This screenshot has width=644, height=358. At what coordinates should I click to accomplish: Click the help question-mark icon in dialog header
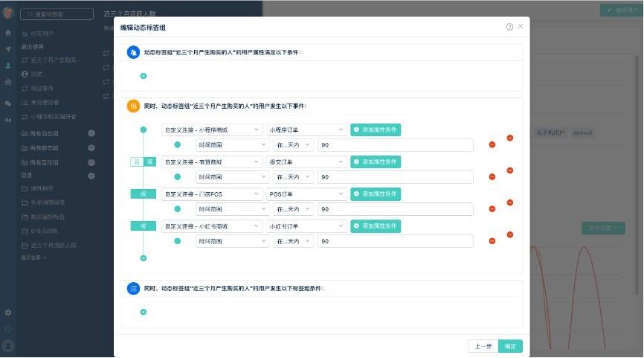coord(509,27)
